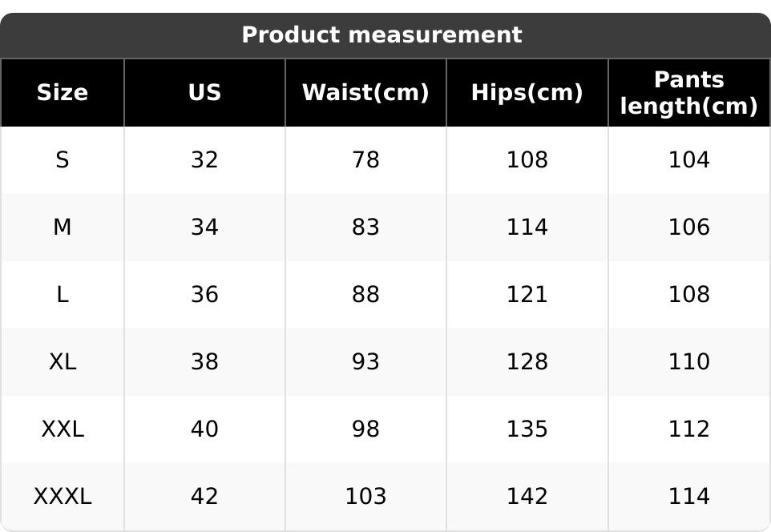The image size is (771, 532).
Task: Select the Hips(cm) column header
Action: pyautogui.click(x=527, y=93)
